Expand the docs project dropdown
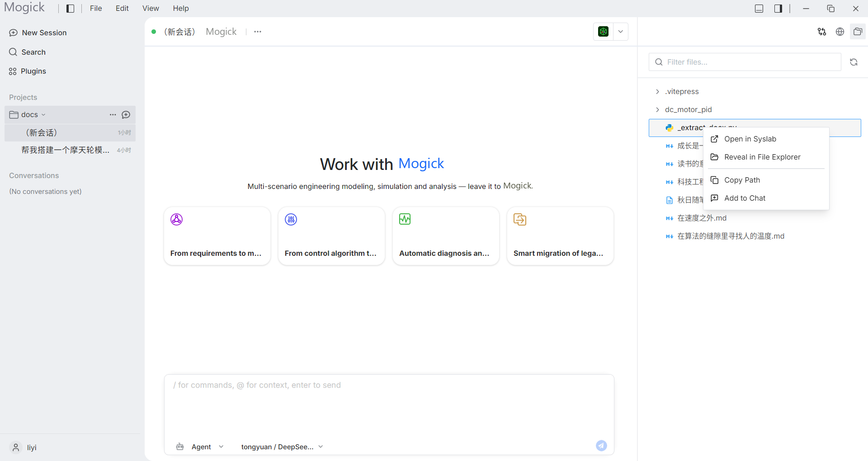Image resolution: width=868 pixels, height=461 pixels. (x=43, y=115)
